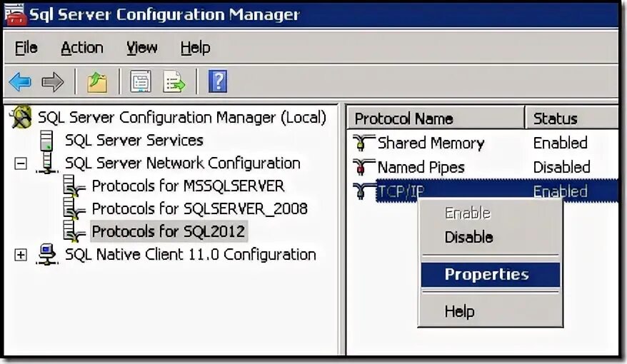Click the gray Forward arrow toolbar icon
The height and width of the screenshot is (364, 627).
tap(52, 82)
